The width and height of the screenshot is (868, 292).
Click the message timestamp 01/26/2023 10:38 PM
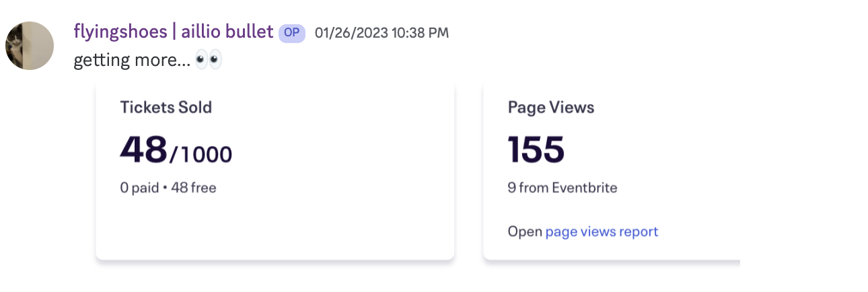[382, 32]
